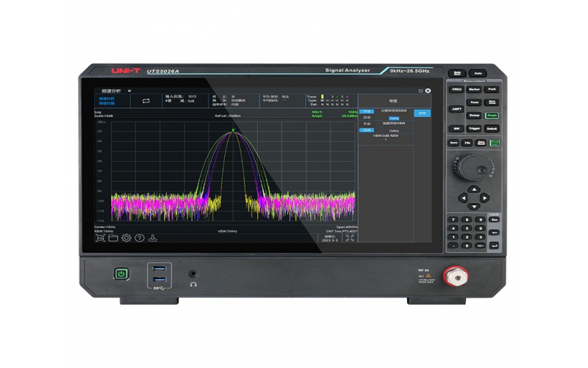Tap the RF IN connector
The height and width of the screenshot is (368, 588).
coord(456,277)
